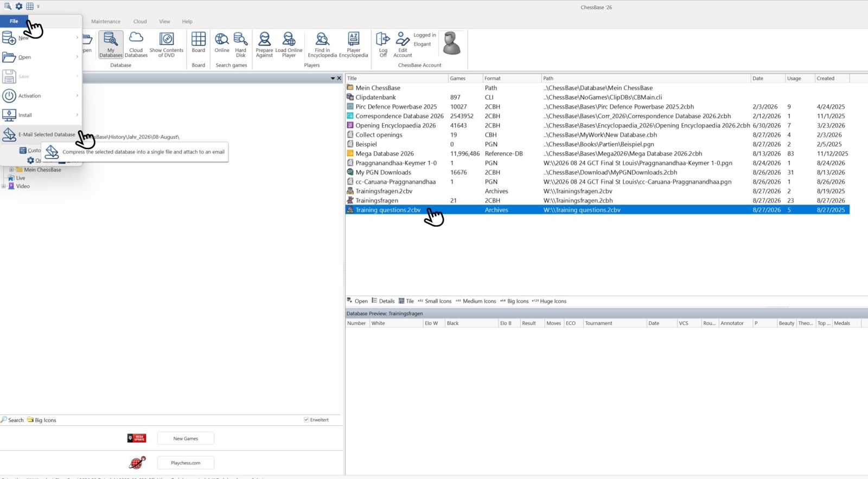Sort databases by the Usage column
868x479 pixels.
click(x=800, y=79)
